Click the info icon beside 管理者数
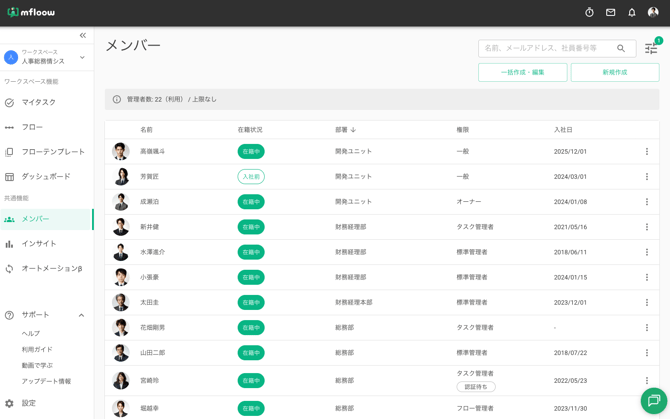The image size is (670, 419). [117, 99]
